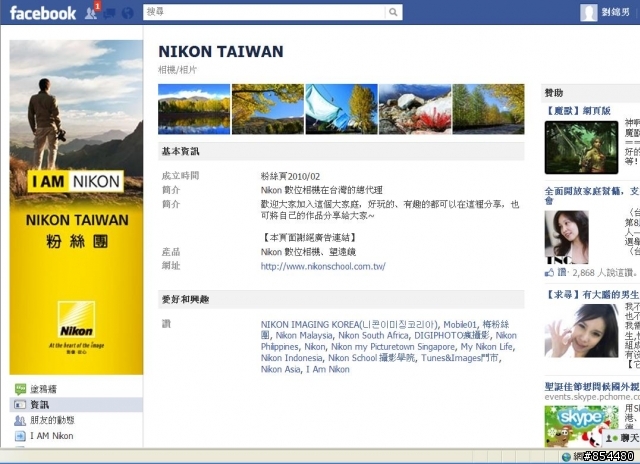Click the skype ad image
The image size is (640, 464).
click(x=581, y=426)
